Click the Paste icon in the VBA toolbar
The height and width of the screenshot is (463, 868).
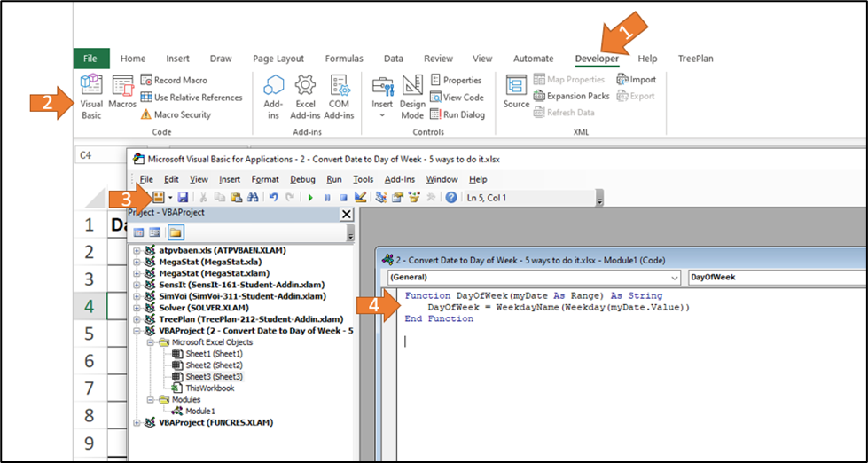click(237, 197)
